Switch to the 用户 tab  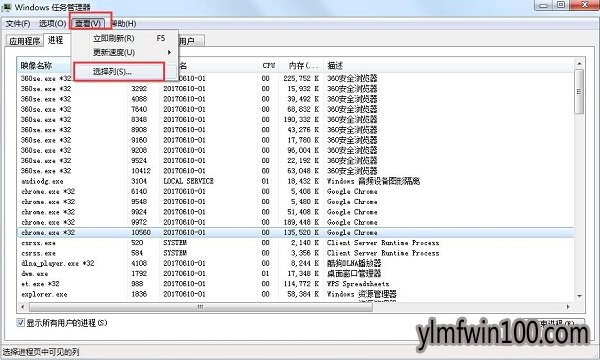[x=190, y=41]
